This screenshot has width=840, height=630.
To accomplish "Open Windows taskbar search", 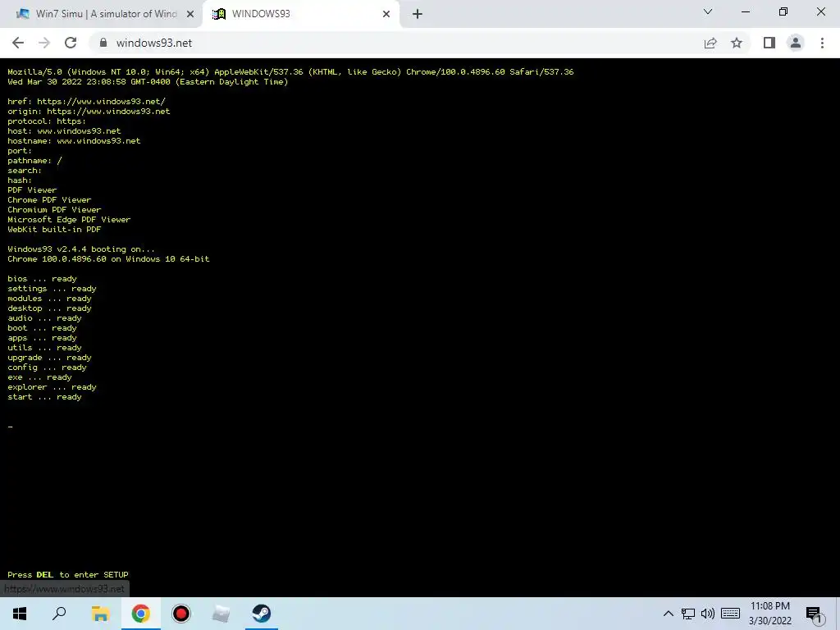I will tap(59, 614).
